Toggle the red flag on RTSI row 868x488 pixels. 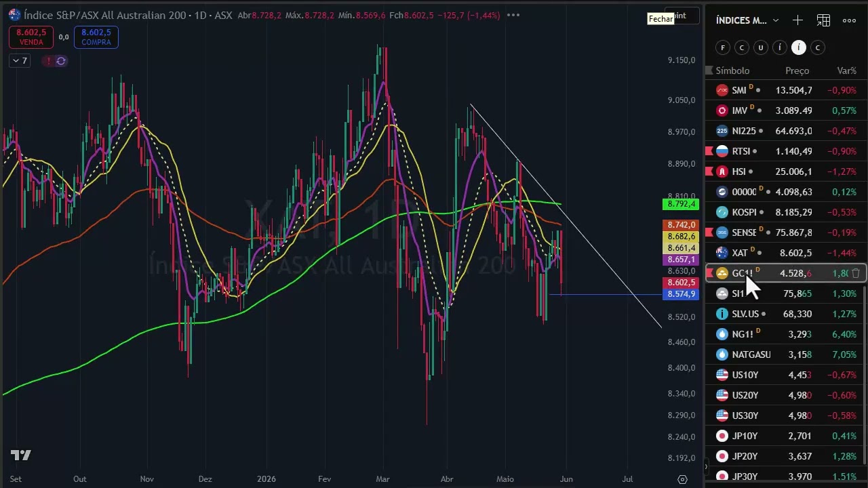coord(709,151)
